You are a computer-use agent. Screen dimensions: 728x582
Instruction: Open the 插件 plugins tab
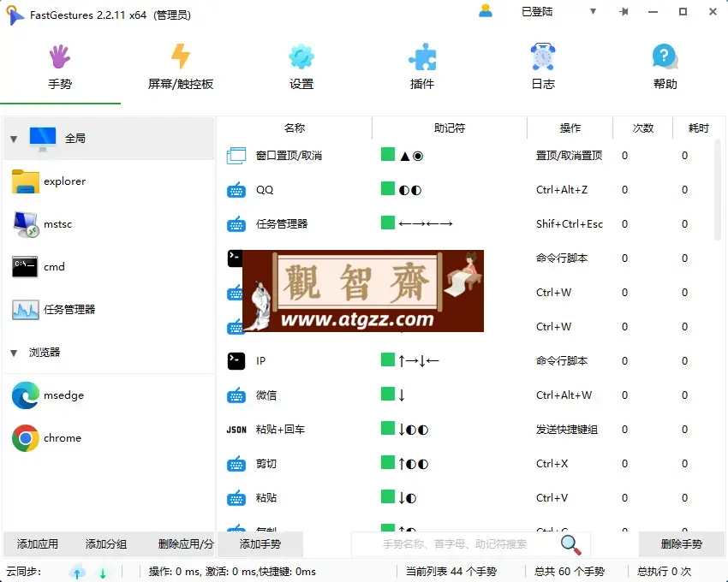click(x=422, y=68)
